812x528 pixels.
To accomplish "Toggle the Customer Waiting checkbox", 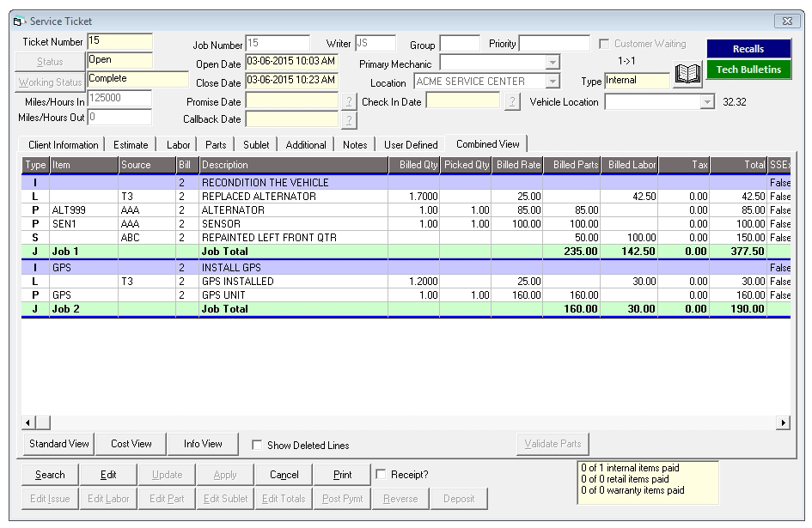I will pos(604,44).
